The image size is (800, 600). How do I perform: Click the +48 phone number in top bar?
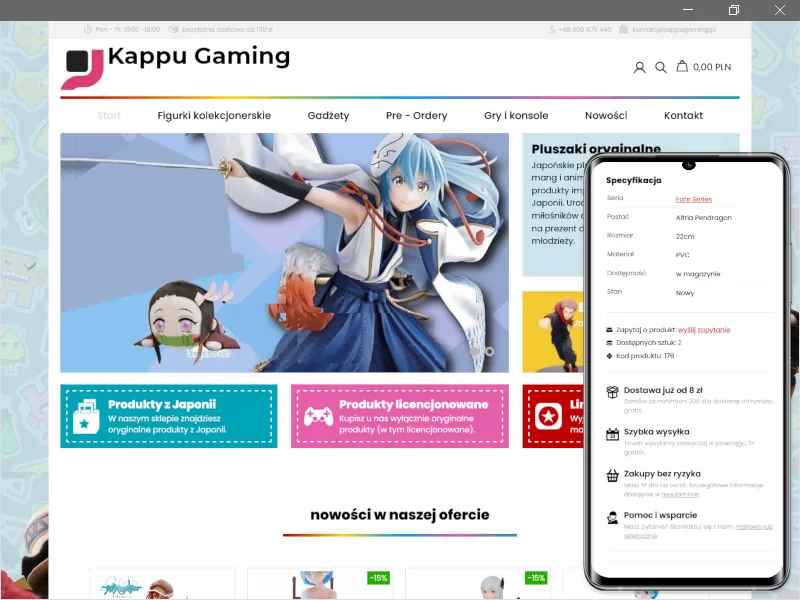point(585,30)
